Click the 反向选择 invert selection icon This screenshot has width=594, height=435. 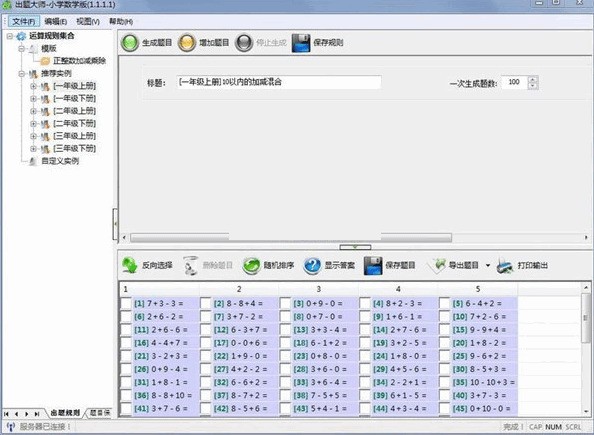130,265
